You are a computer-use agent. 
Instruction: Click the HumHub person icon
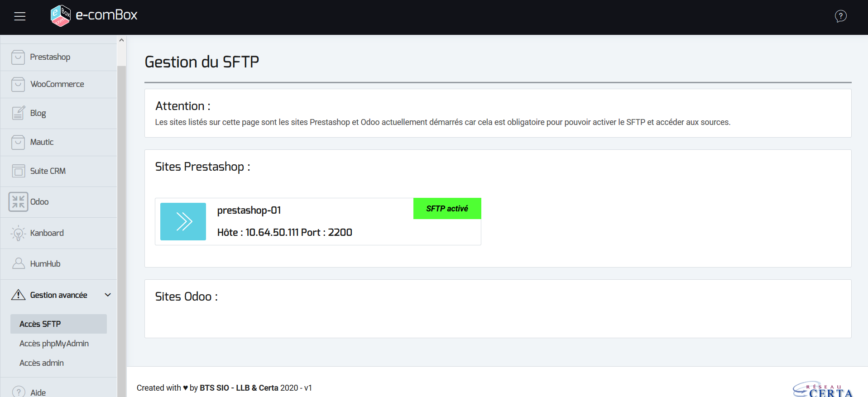(18, 264)
